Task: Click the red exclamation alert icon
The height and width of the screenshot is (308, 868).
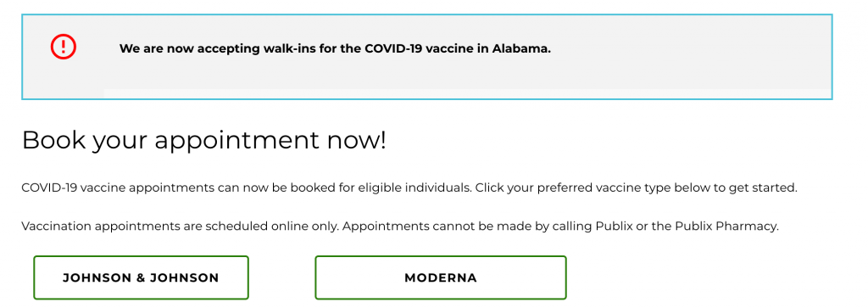Action: 63,47
